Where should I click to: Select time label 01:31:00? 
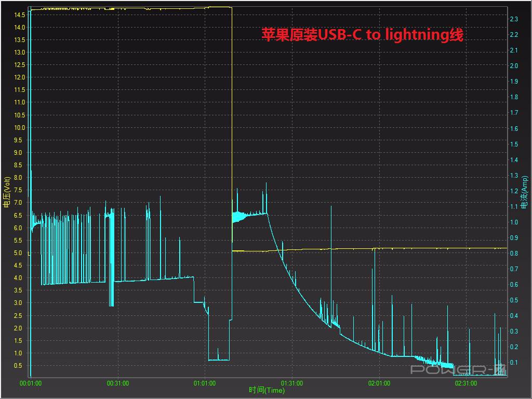(292, 383)
